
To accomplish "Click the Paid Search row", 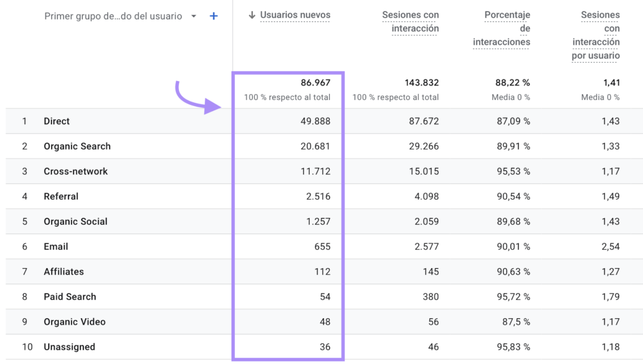I will pos(70,297).
